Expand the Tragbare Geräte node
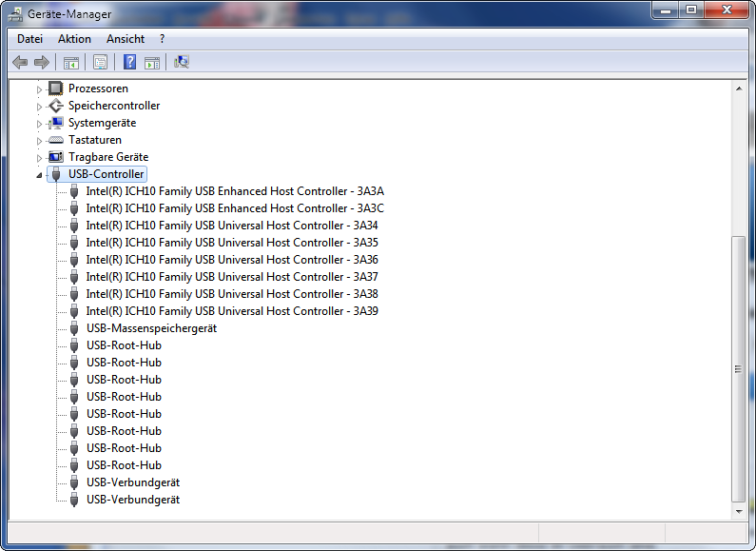The image size is (756, 551). (x=39, y=158)
